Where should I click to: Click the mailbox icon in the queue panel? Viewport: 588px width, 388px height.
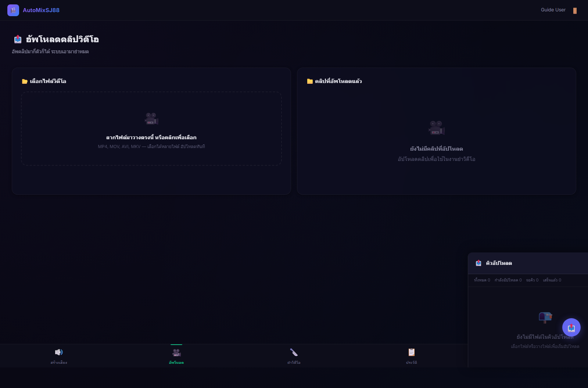[x=545, y=317]
